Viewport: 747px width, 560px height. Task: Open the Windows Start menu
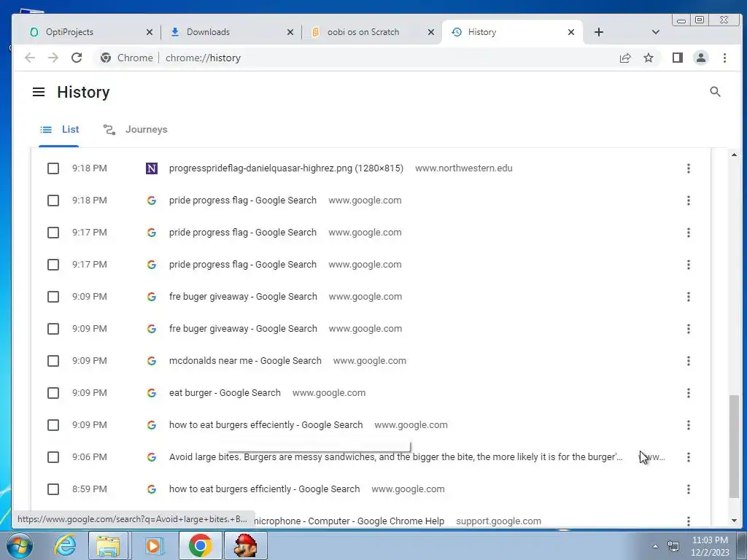coord(19,546)
